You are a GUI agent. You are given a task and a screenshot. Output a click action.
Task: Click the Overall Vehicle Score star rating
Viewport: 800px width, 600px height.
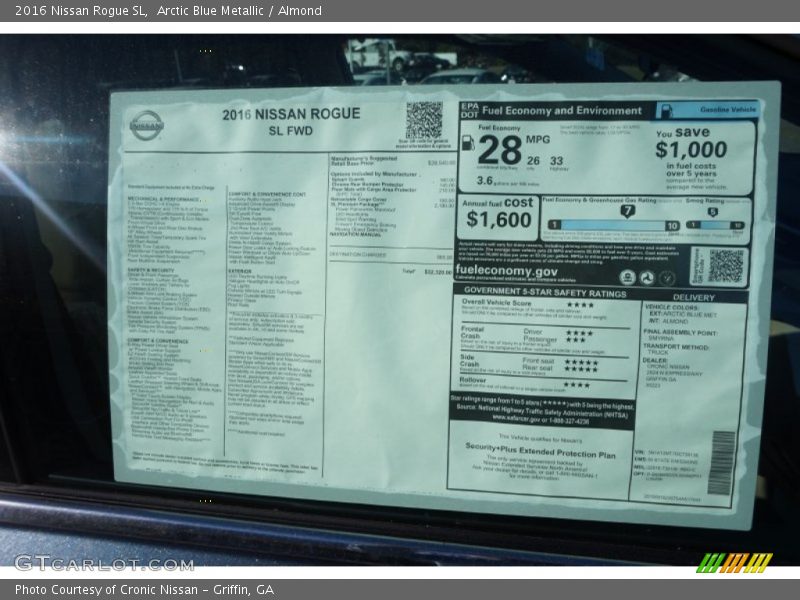580,305
